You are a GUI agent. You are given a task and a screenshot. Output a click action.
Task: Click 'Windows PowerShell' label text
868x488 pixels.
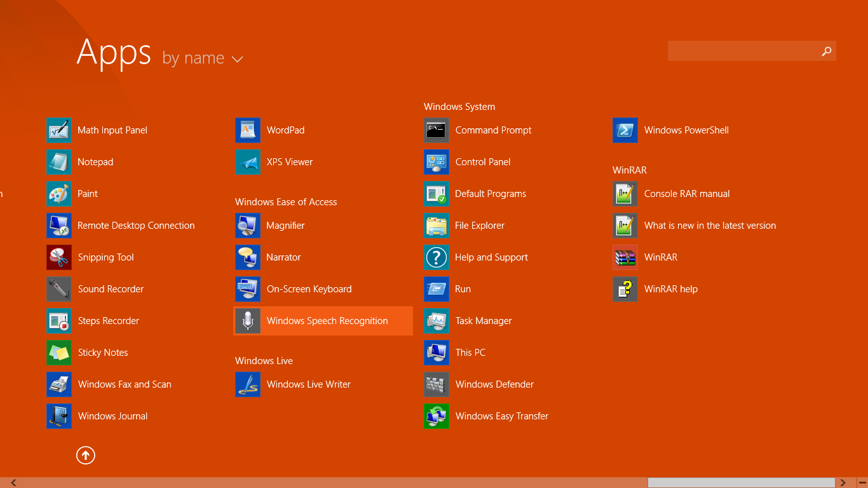[x=686, y=130]
